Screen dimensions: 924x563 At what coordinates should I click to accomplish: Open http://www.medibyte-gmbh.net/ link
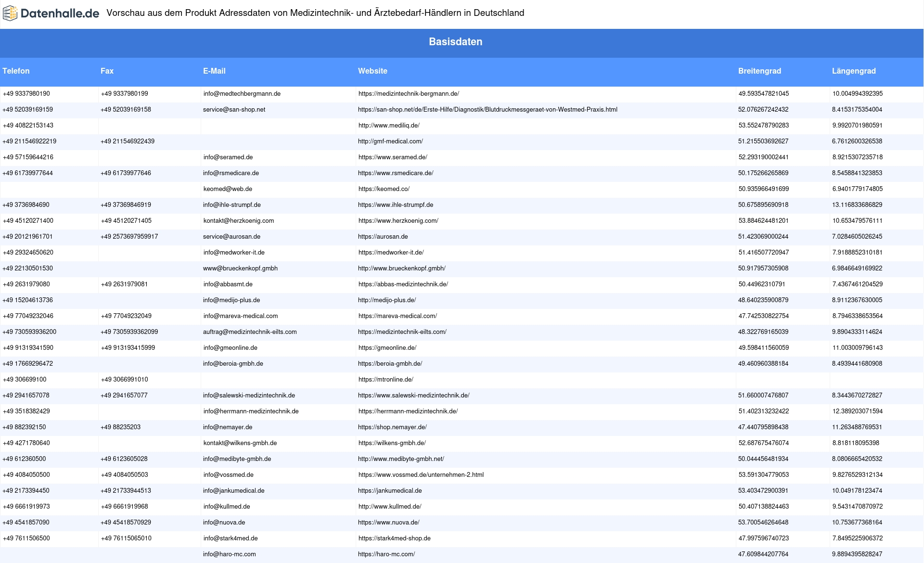coord(401,459)
